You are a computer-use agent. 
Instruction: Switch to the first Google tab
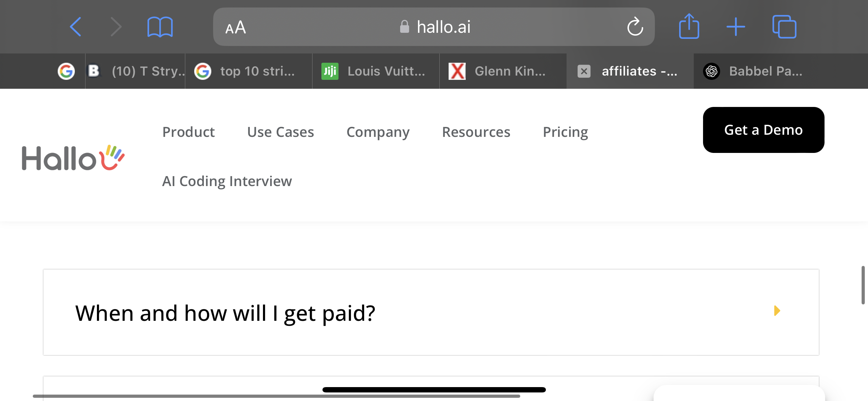tap(66, 71)
